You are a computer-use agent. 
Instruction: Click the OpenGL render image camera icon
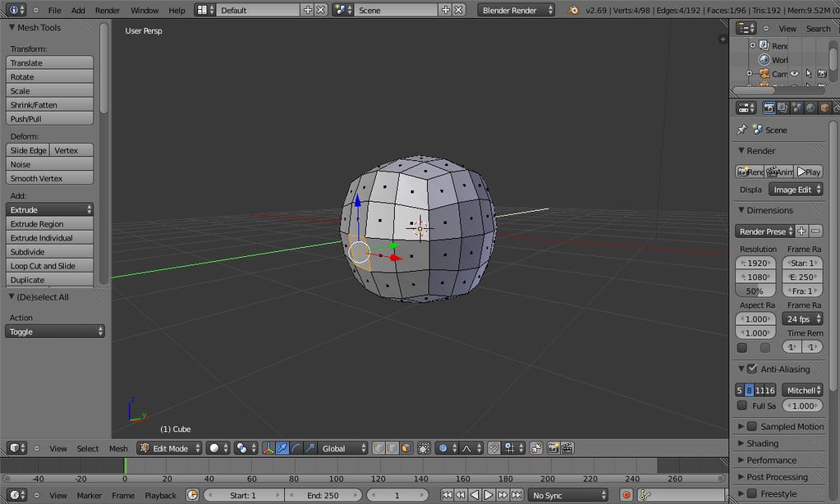[x=553, y=448]
